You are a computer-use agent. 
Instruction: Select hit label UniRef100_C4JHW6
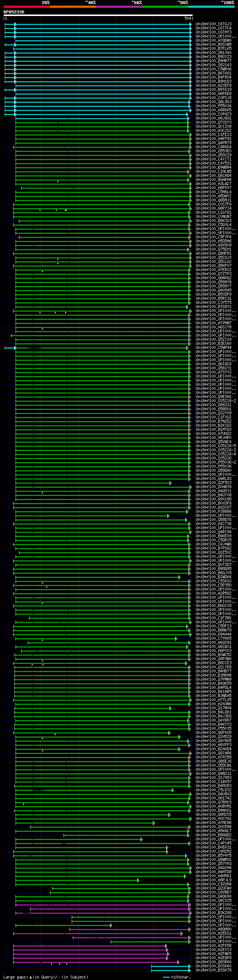[x=214, y=544]
